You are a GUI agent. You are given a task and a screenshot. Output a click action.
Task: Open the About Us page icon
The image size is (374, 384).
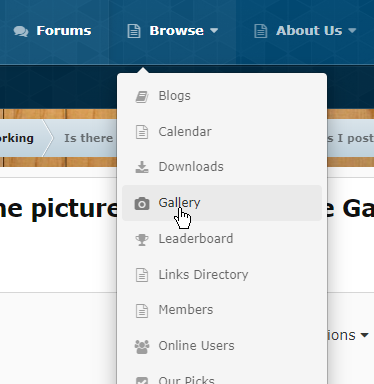[261, 31]
